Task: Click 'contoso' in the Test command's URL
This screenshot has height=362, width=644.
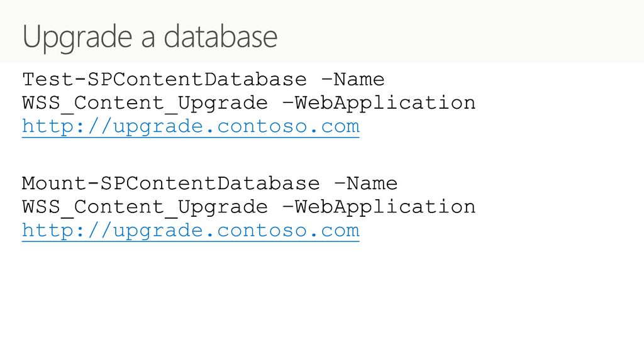Action: coord(262,127)
